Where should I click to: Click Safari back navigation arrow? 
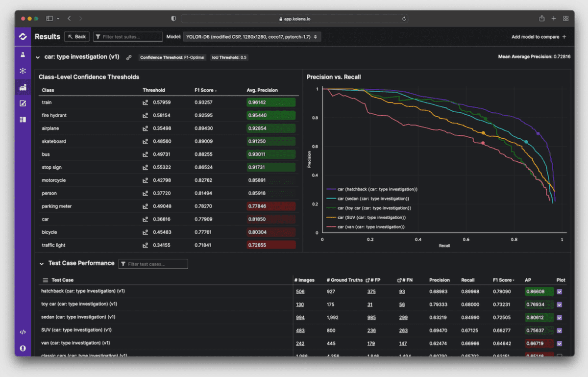[69, 19]
